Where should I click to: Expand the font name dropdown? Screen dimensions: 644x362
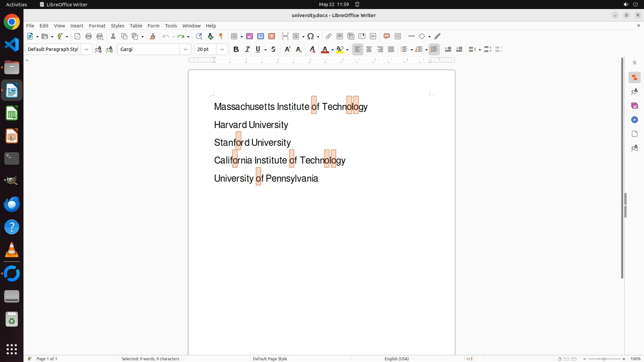185,49
